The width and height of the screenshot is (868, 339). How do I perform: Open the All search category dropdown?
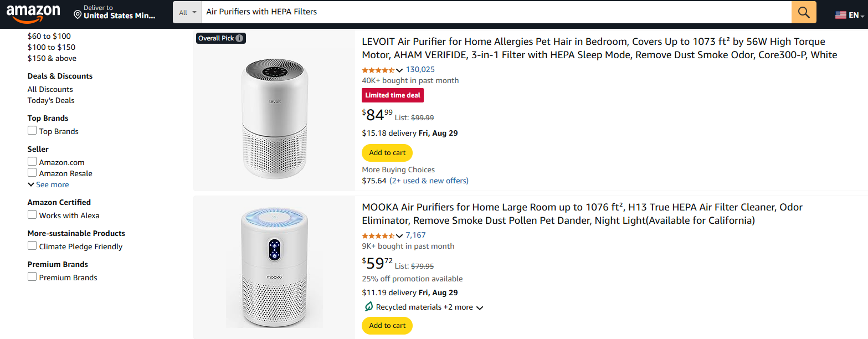click(187, 12)
